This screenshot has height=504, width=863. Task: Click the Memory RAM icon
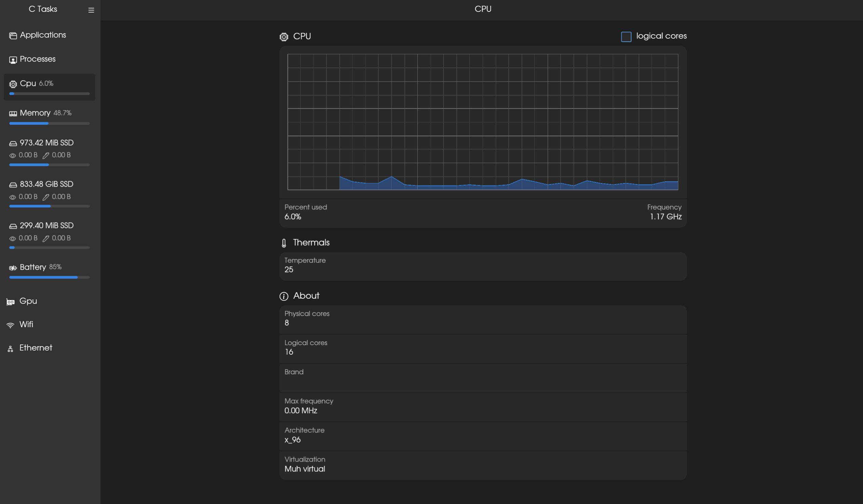[x=13, y=113]
